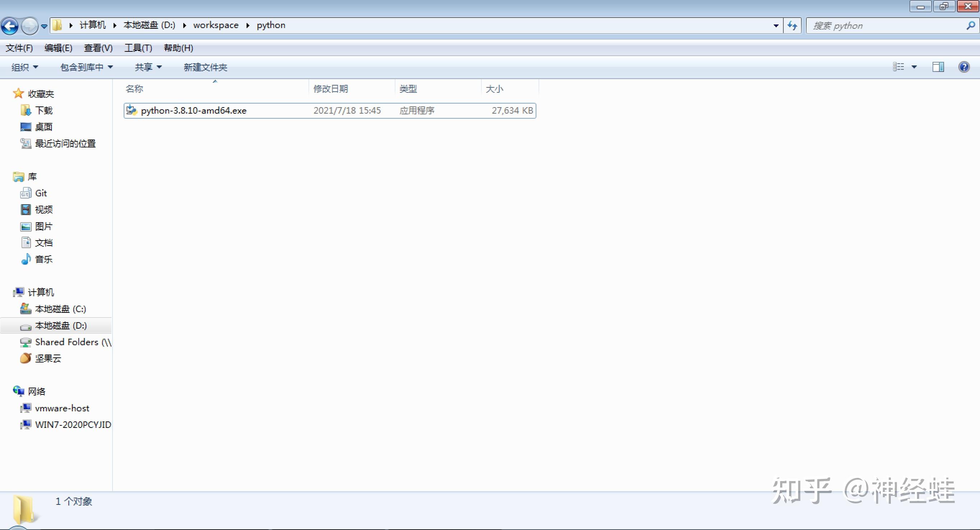
Task: Open the address bar history dropdown
Action: click(x=775, y=25)
